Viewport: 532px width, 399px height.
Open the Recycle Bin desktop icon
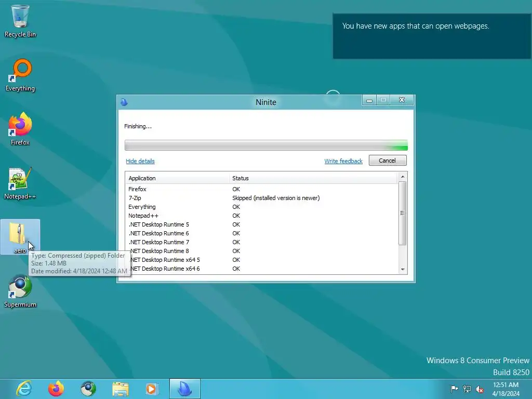click(x=20, y=21)
